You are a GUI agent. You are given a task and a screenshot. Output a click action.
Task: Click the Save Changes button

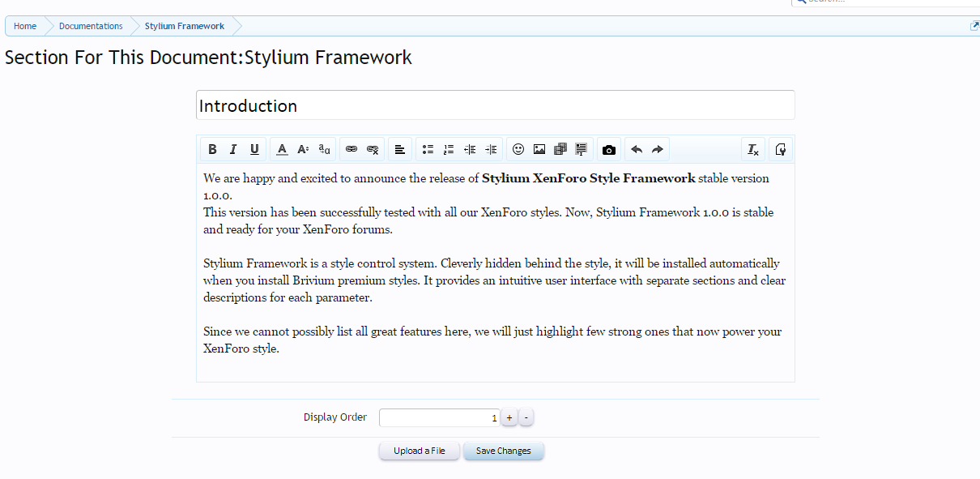coord(504,451)
